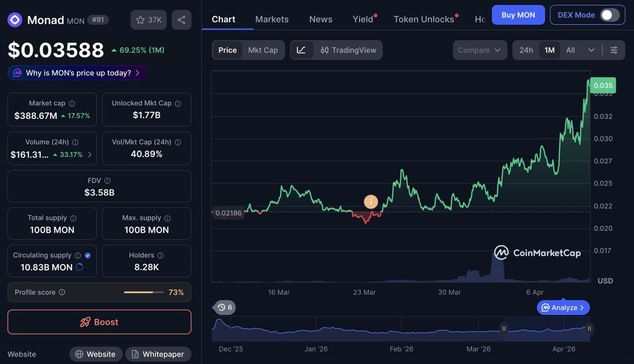Click Why is MON's price up today

tap(78, 73)
